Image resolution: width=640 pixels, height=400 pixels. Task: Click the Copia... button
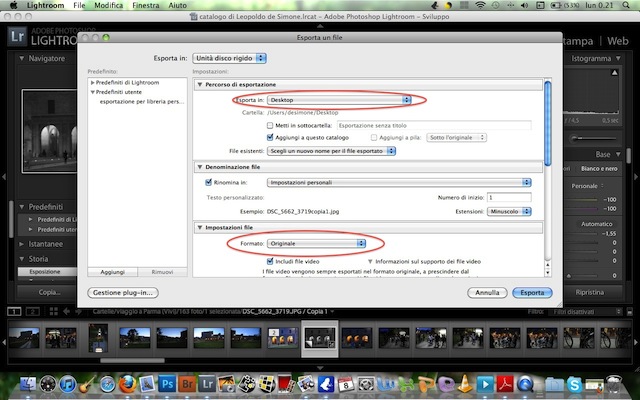point(49,292)
